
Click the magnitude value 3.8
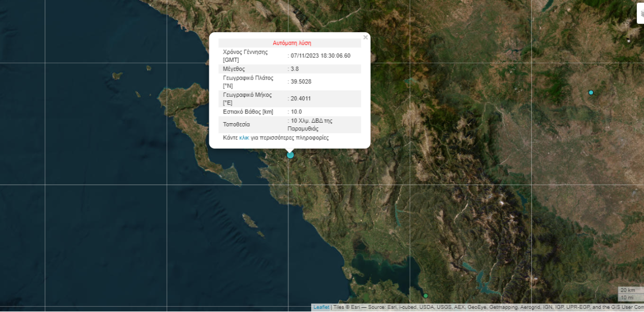[294, 69]
